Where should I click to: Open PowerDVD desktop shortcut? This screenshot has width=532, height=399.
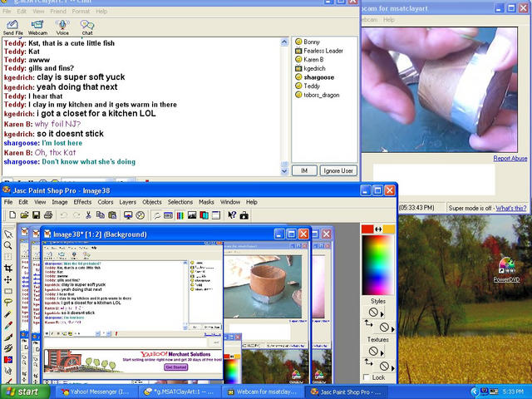506,270
